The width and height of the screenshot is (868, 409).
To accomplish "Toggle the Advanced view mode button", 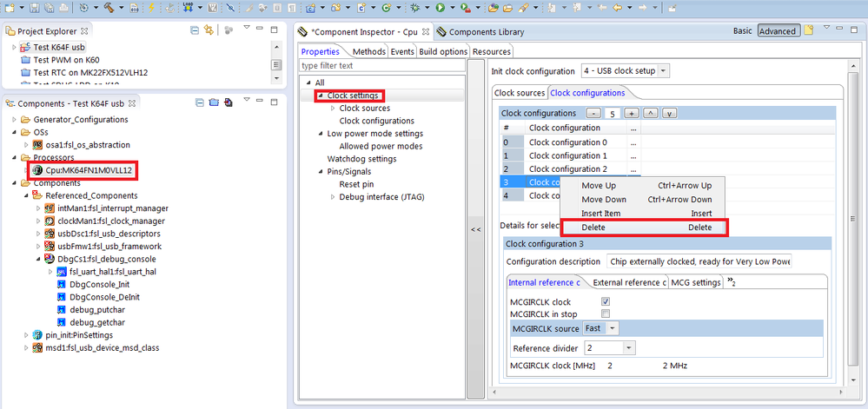I will click(778, 31).
